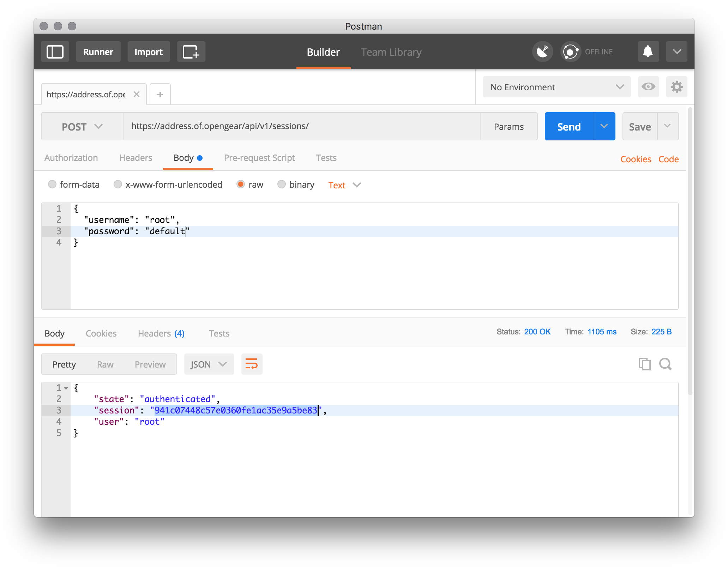Click "username": "root" line in request body

click(132, 220)
